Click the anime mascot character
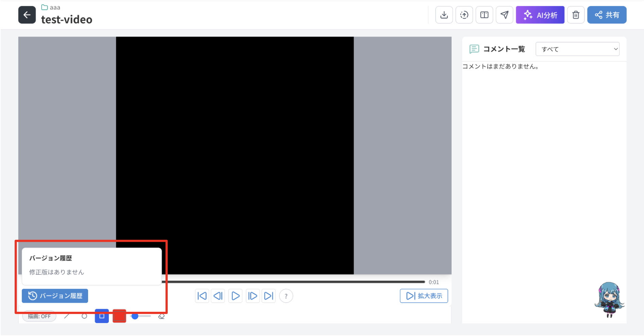The height and width of the screenshot is (336, 644). 609,300
